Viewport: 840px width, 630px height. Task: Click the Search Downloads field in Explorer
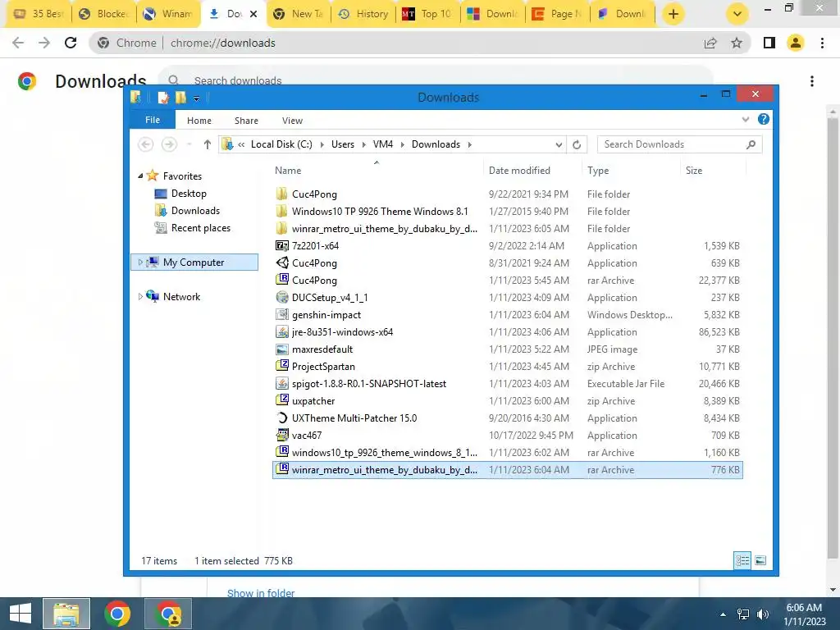(x=679, y=144)
